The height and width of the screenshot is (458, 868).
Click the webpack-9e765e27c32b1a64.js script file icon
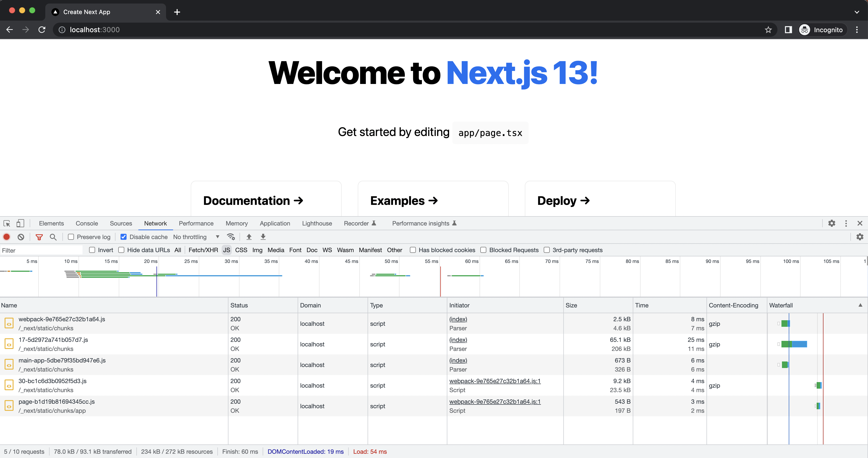click(9, 324)
